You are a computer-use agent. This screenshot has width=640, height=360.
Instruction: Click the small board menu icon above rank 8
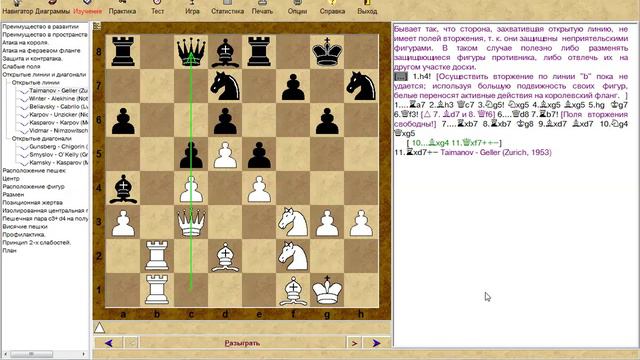(x=97, y=26)
